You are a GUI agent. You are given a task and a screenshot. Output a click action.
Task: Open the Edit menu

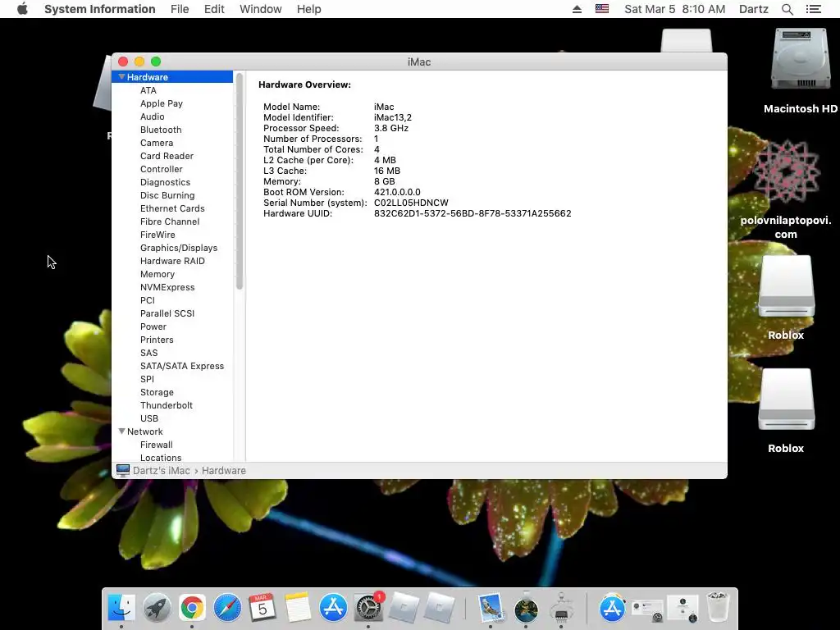214,9
